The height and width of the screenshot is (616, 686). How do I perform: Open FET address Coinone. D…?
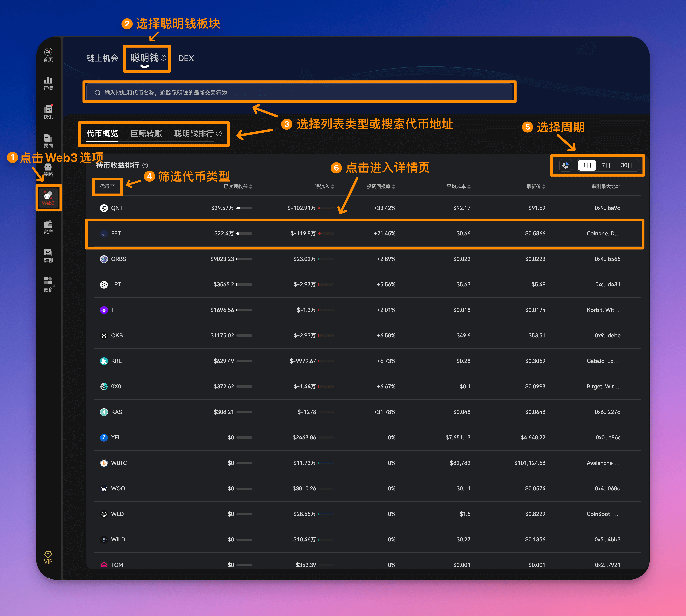[603, 233]
